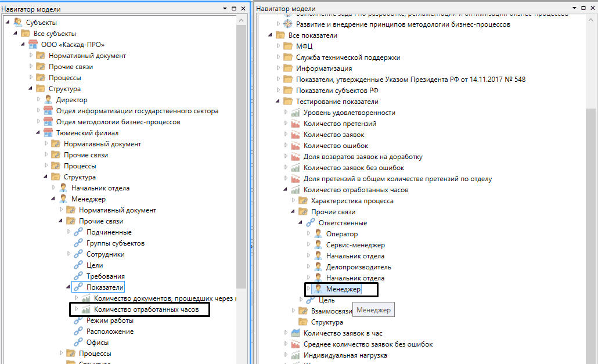
Task: Expand the Сотрудники node
Action: [x=69, y=254]
